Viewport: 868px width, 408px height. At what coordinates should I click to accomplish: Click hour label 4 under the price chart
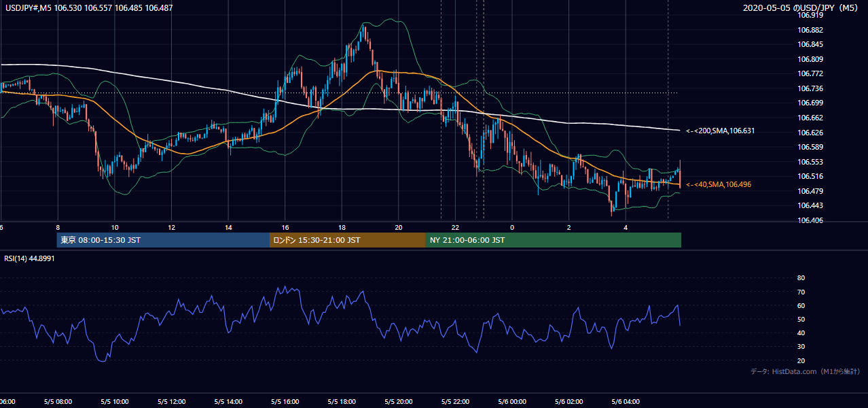pyautogui.click(x=626, y=228)
